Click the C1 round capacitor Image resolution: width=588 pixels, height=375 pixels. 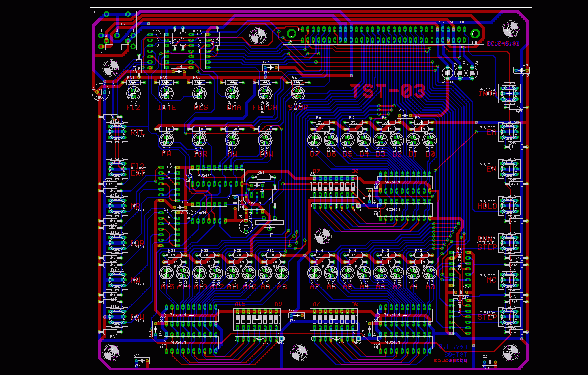[246, 226]
